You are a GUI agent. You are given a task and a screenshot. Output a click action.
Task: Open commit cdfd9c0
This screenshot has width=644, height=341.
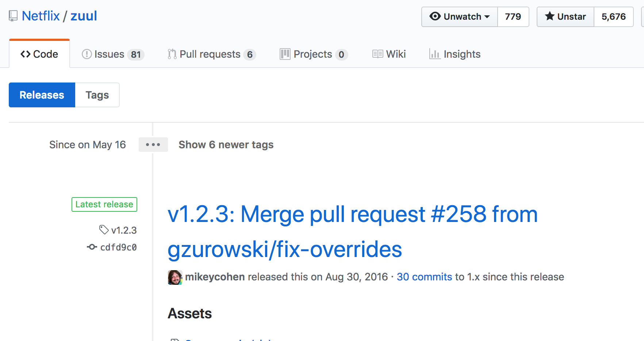coord(118,248)
